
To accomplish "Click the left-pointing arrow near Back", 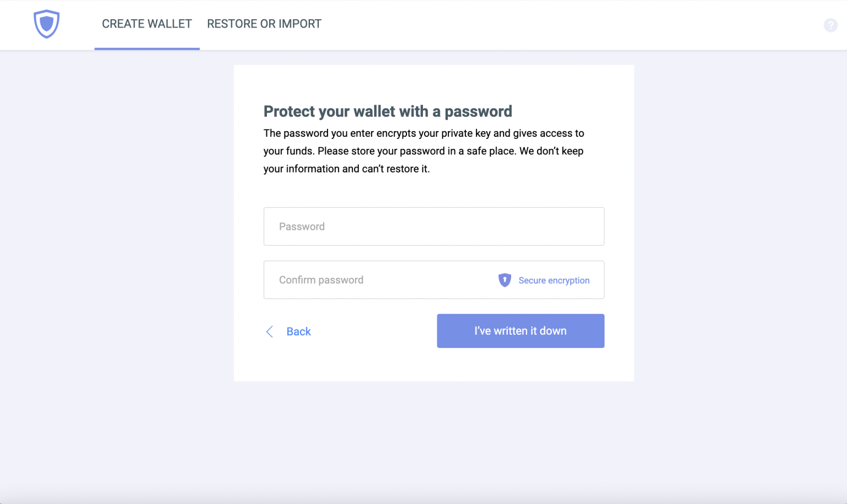I will 269,331.
